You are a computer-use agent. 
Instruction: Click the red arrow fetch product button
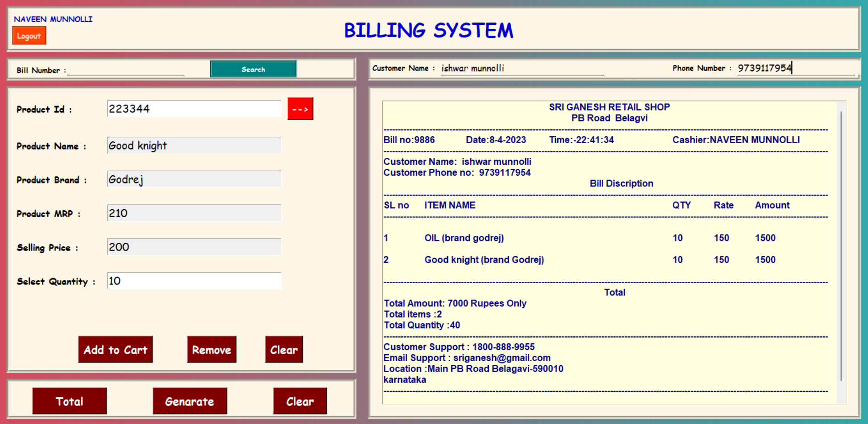pos(300,109)
